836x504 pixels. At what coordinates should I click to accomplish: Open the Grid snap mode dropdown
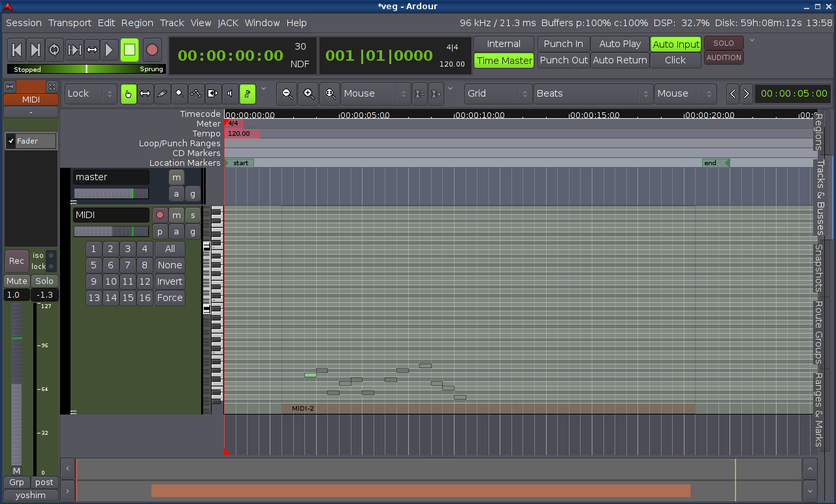click(498, 93)
